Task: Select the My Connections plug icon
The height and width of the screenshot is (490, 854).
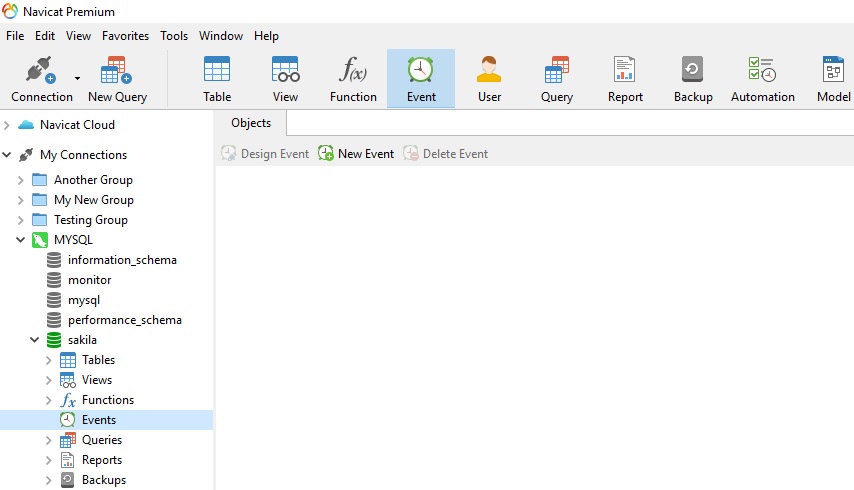Action: [26, 155]
